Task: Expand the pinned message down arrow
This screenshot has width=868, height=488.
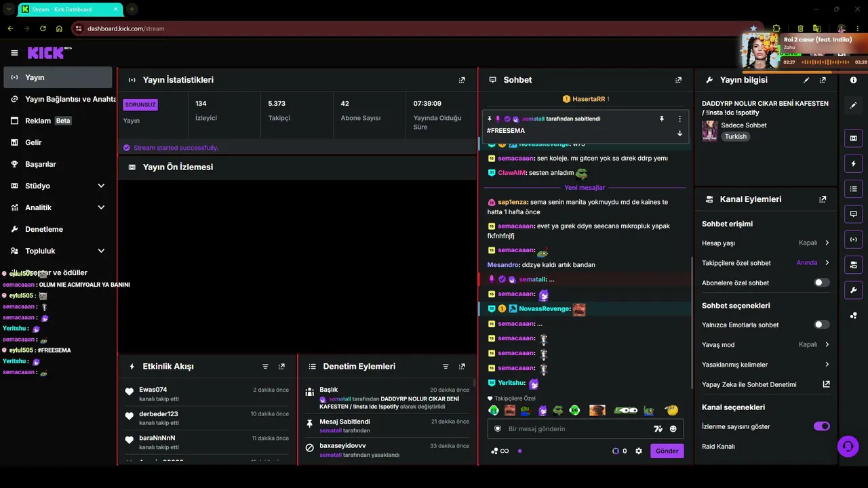Action: [679, 133]
